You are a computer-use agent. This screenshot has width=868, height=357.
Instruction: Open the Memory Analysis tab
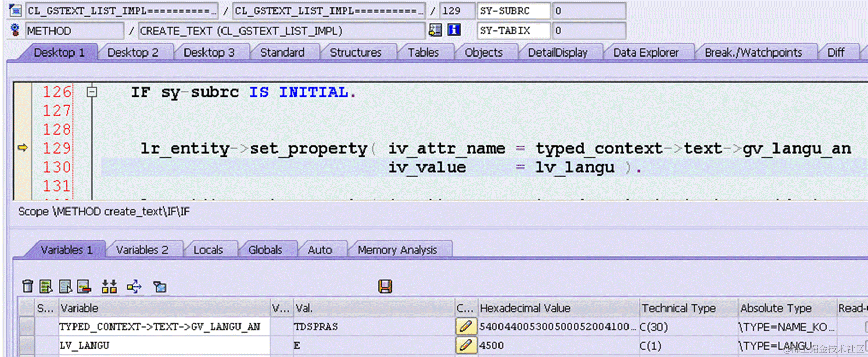coord(397,250)
